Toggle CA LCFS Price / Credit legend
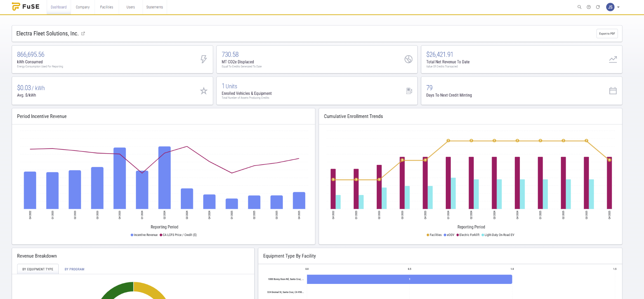This screenshot has width=644, height=299. [178, 235]
